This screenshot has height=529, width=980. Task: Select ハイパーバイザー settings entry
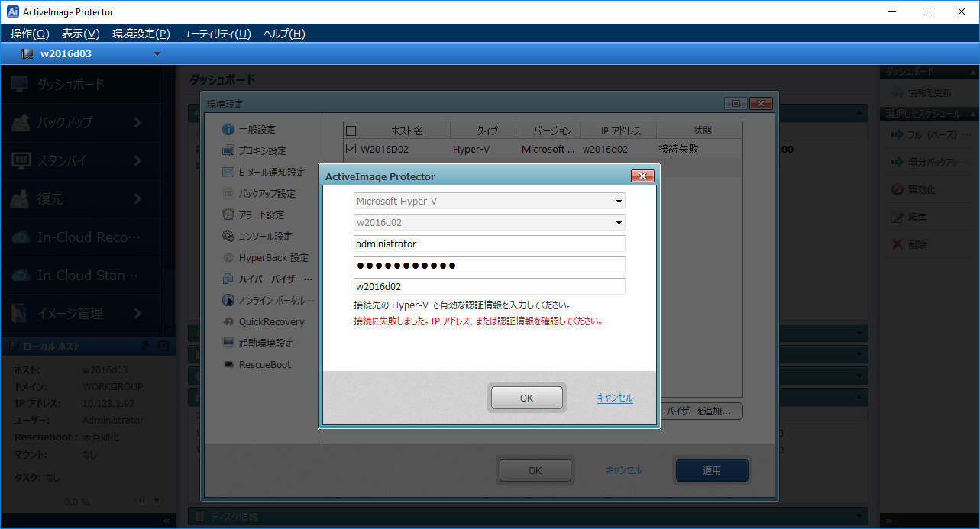(267, 279)
